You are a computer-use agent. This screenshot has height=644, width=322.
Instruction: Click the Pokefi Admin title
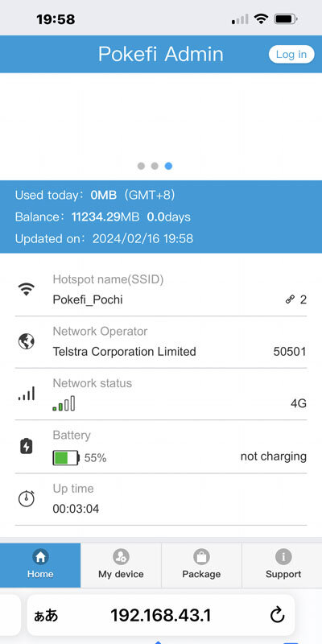coord(160,54)
